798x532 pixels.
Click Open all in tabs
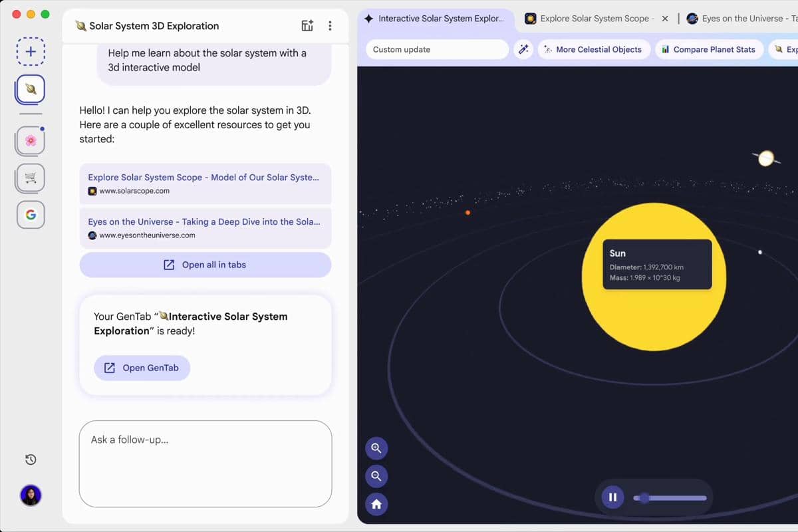[205, 265]
